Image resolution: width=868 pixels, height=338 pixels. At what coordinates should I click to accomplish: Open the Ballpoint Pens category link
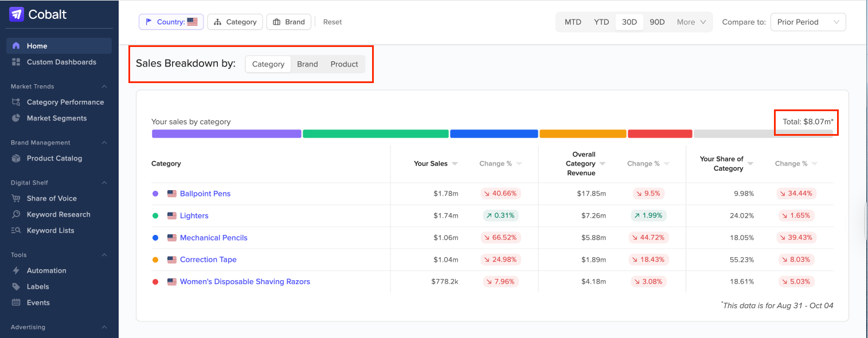click(205, 194)
